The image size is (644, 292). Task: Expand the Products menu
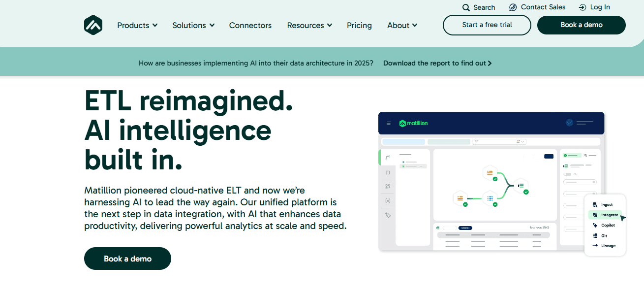[137, 25]
